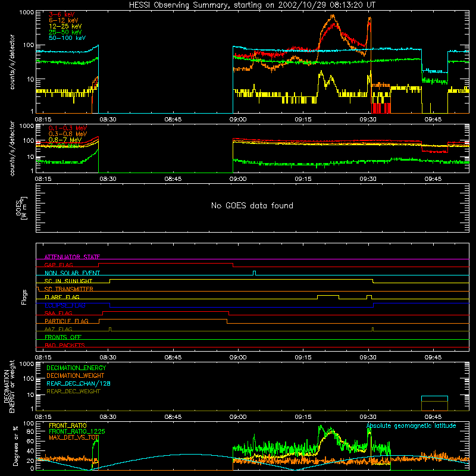Click the 09:30 tick label under the MeV panel
This screenshot has height=476, width=476.
(x=368, y=179)
